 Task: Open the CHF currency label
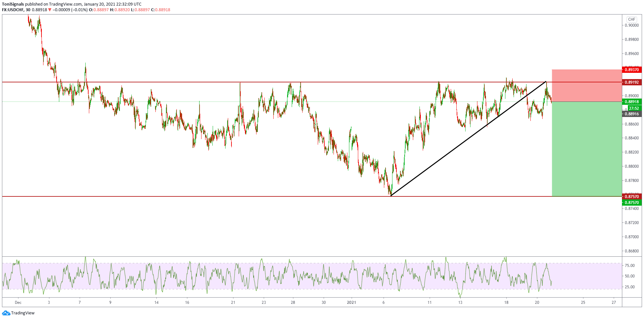(x=631, y=19)
